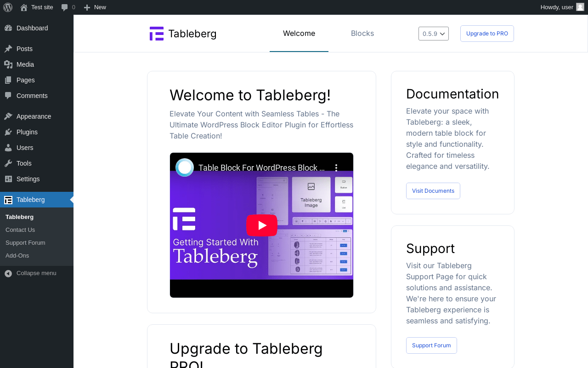Click the user avatar in admin bar

580,7
